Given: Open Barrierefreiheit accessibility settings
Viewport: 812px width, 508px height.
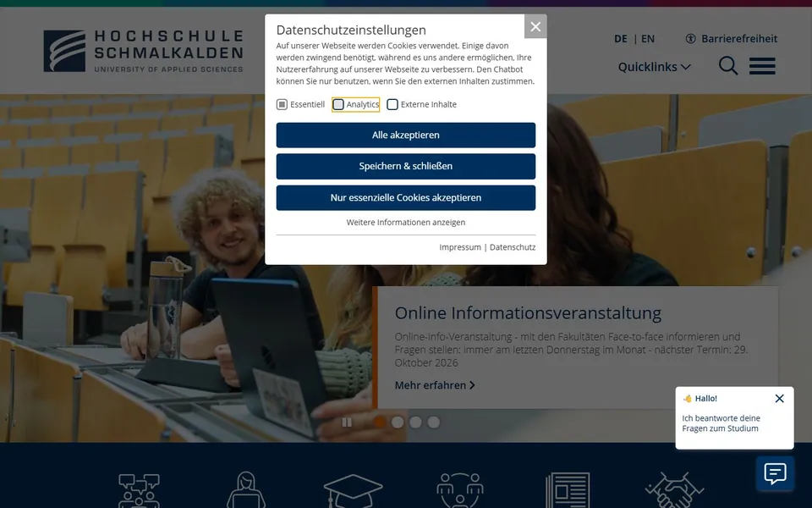Looking at the screenshot, I should (x=731, y=39).
